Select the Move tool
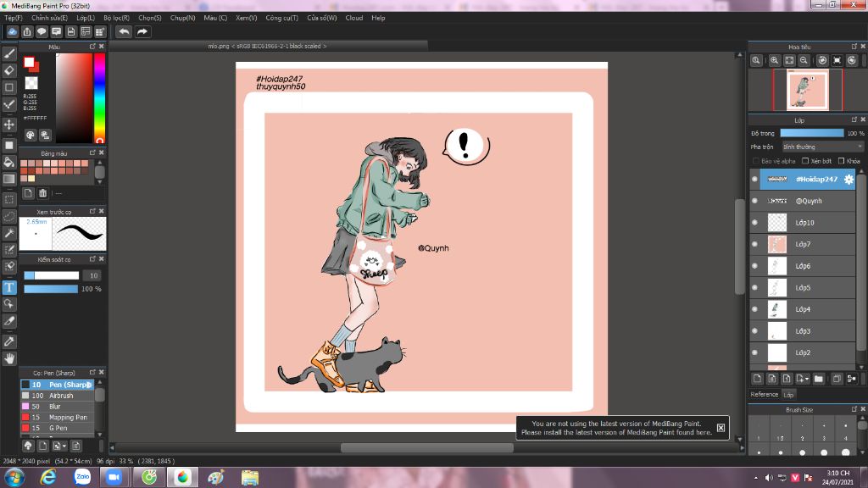The image size is (868, 488). point(8,125)
